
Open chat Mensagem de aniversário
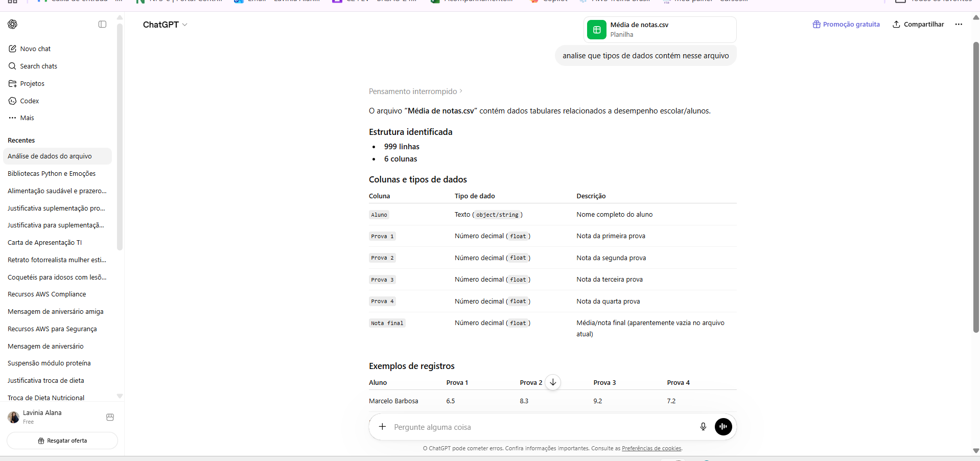pyautogui.click(x=57, y=347)
